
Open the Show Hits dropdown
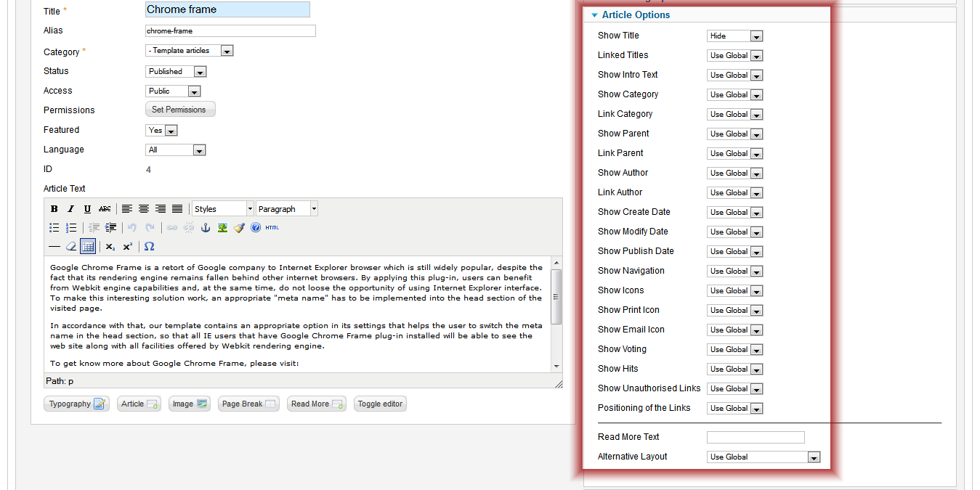point(734,369)
